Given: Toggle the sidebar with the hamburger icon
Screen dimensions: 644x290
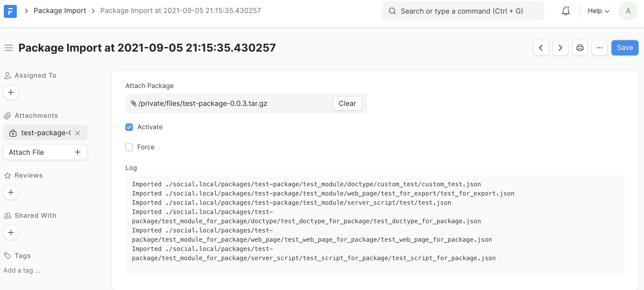Looking at the screenshot, I should point(8,48).
